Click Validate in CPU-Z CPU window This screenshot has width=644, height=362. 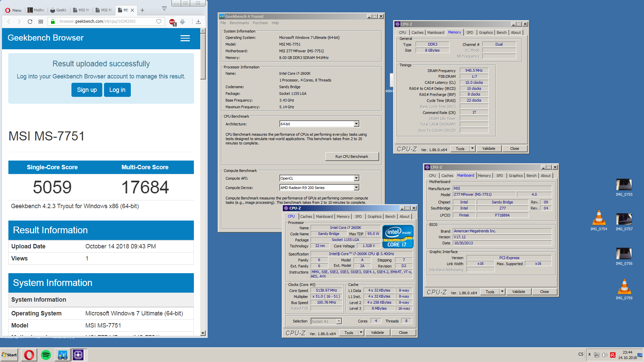(377, 333)
